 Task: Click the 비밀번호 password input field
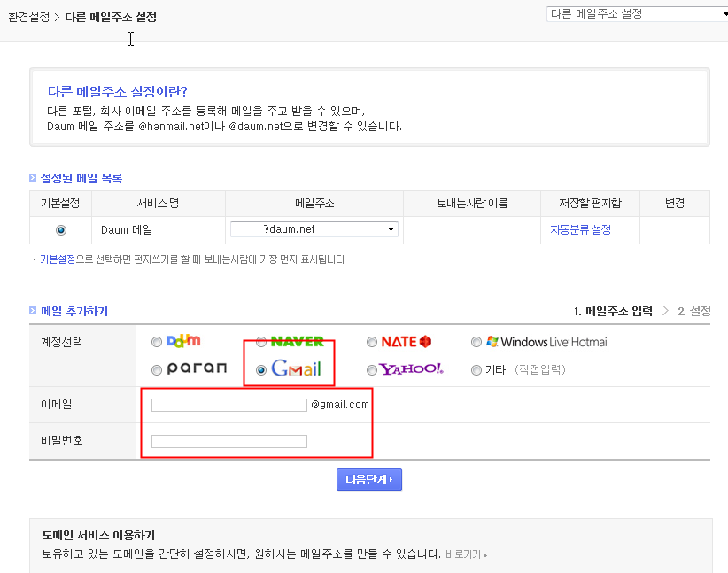228,441
